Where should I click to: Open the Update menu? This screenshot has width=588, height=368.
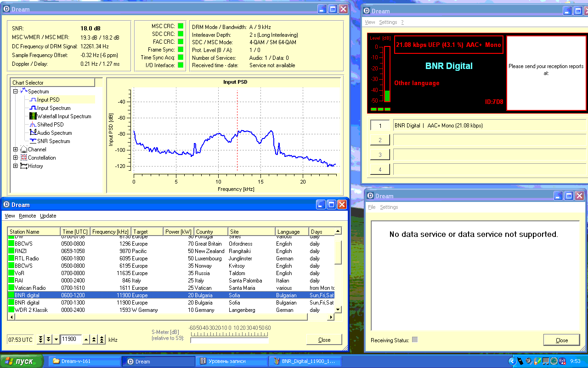pos(48,216)
